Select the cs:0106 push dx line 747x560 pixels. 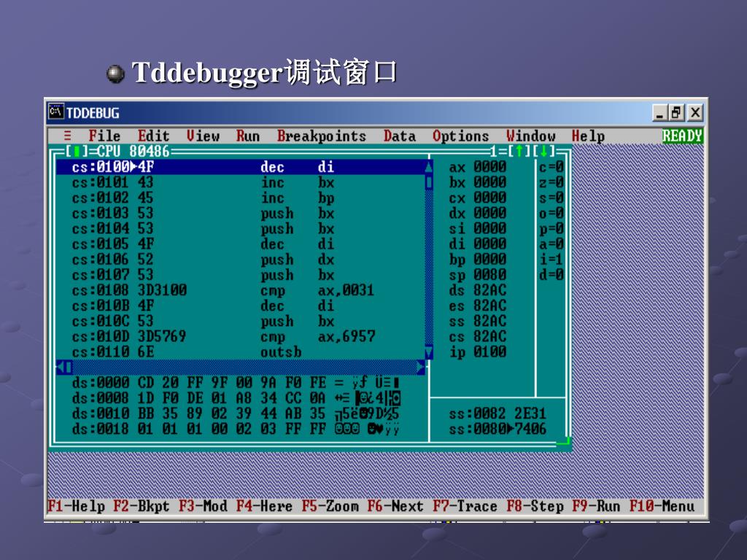[241, 260]
